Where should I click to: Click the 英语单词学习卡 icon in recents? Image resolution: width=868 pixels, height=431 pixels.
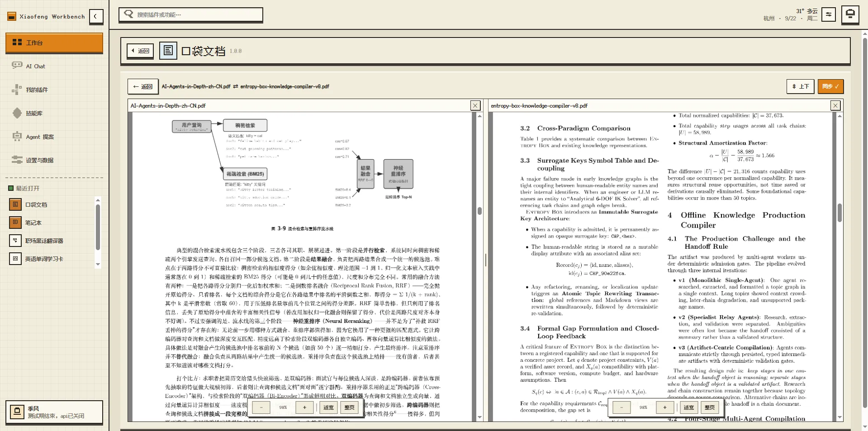(15, 259)
